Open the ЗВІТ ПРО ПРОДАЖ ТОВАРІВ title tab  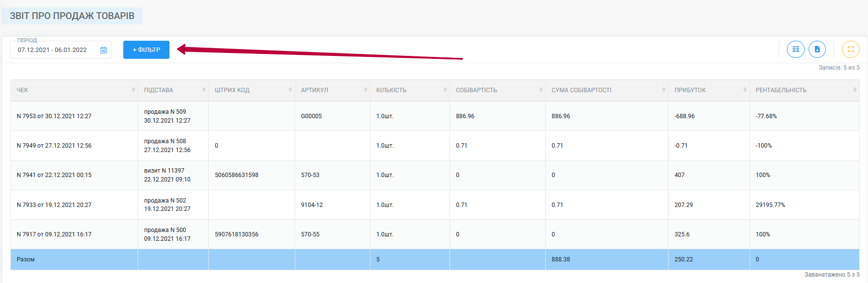pyautogui.click(x=72, y=16)
